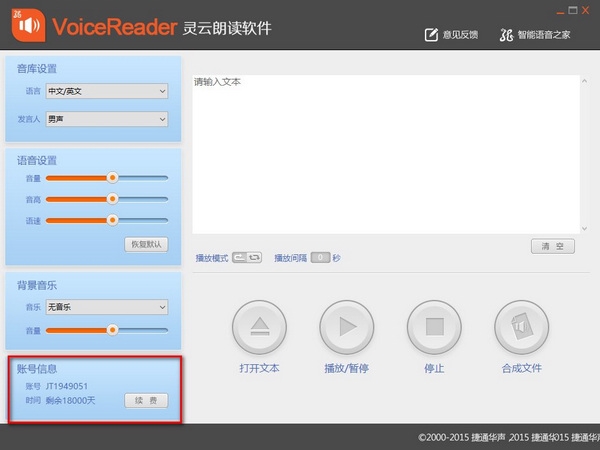This screenshot has width=600, height=450.
Task: Click the 播放间隔 label
Action: (291, 258)
